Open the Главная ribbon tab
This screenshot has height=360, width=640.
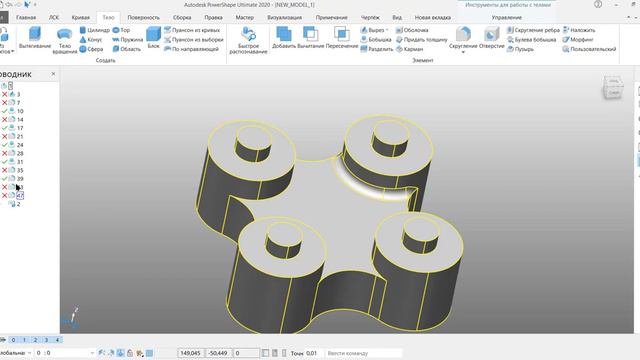pos(26,18)
